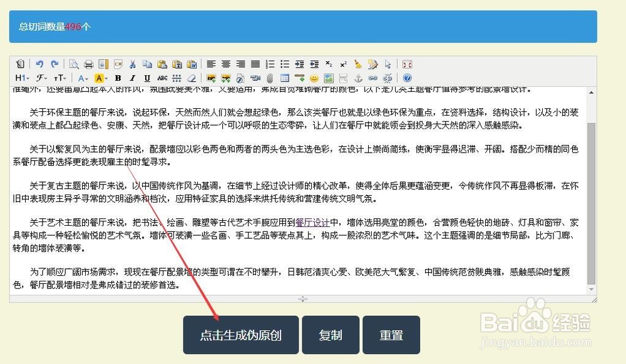This screenshot has height=364, width=626.
Task: Increase paragraph indent
Action: (299, 64)
